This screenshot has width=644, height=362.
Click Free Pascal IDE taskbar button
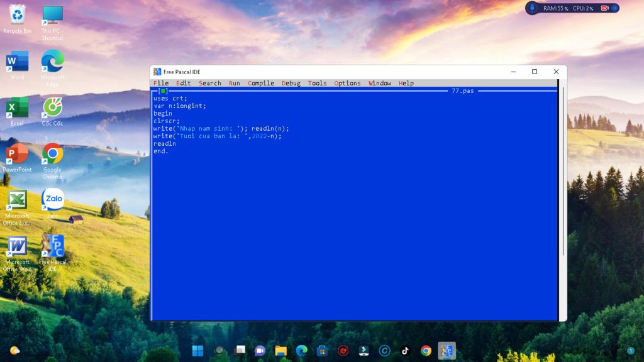tap(447, 351)
